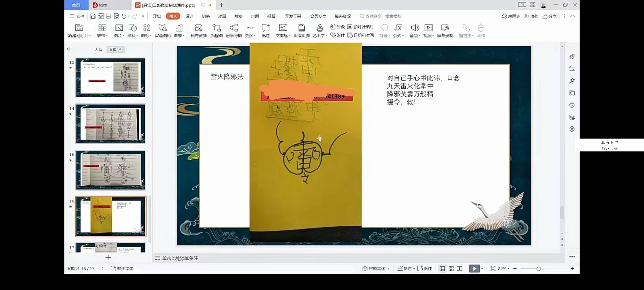Viewport: 644px width, 290px height.
Task: Click the zoom slider handle
Action: pos(539,269)
